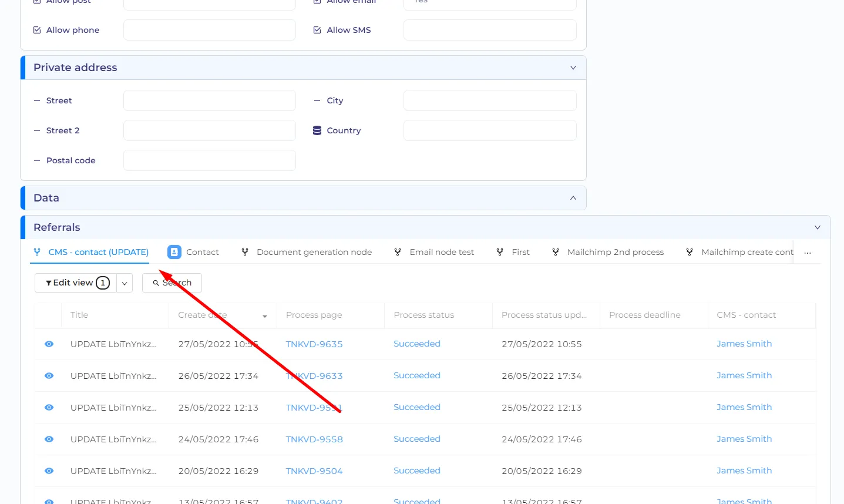
Task: View the record created 25/05/2022 12:13
Action: pos(49,408)
